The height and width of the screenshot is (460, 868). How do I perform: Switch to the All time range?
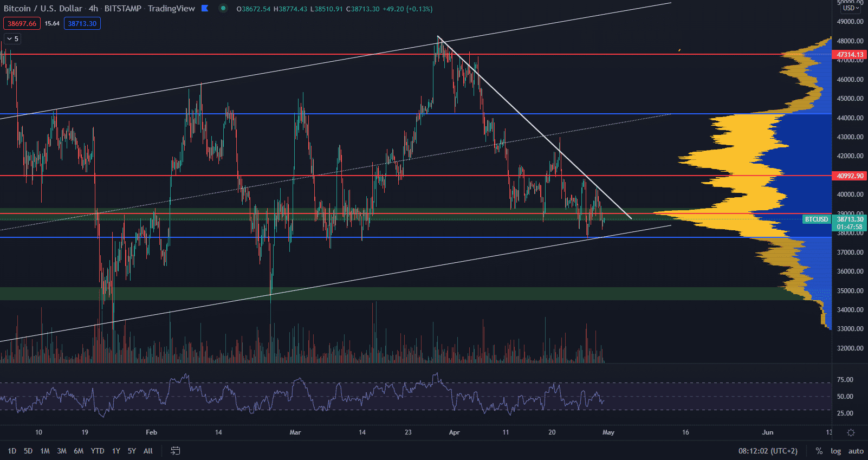(x=148, y=451)
